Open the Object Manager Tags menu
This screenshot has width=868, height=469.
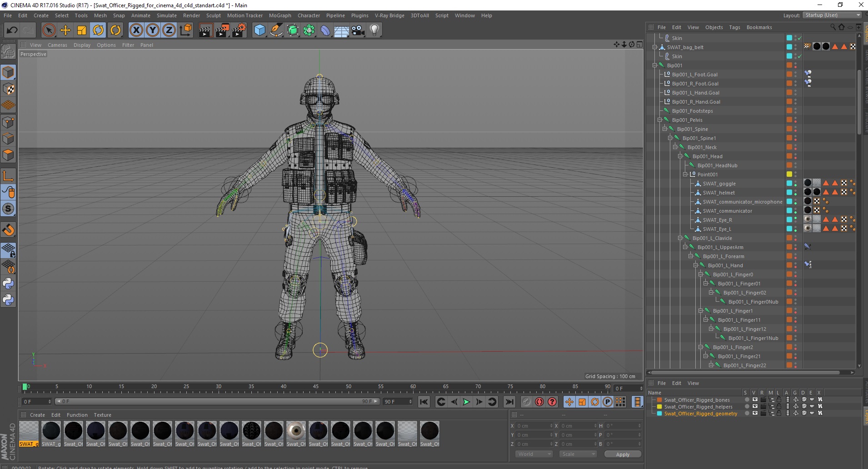pos(734,27)
